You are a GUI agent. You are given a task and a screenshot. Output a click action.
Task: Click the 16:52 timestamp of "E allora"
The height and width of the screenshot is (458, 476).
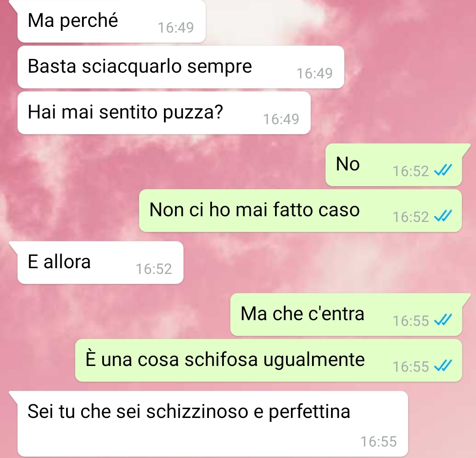tap(154, 269)
